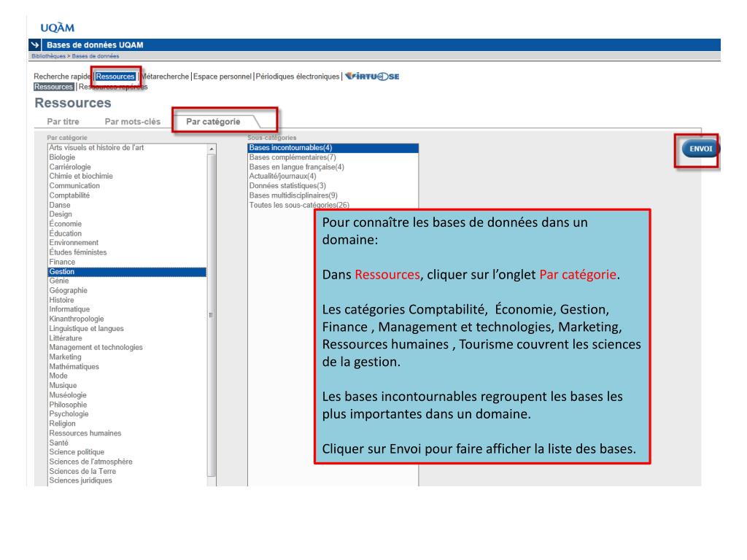Select the Ressources submenu item
This screenshot has height=560, width=747.
click(54, 87)
